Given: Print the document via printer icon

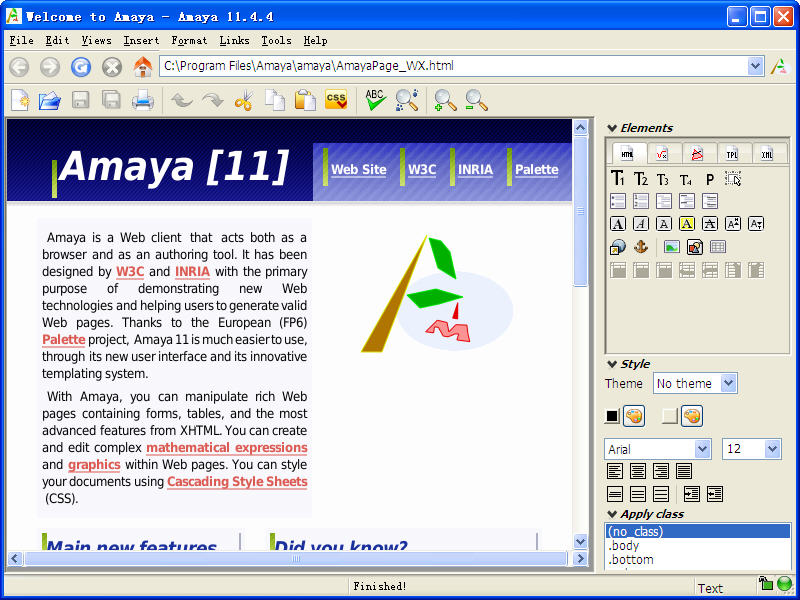Looking at the screenshot, I should pyautogui.click(x=143, y=100).
